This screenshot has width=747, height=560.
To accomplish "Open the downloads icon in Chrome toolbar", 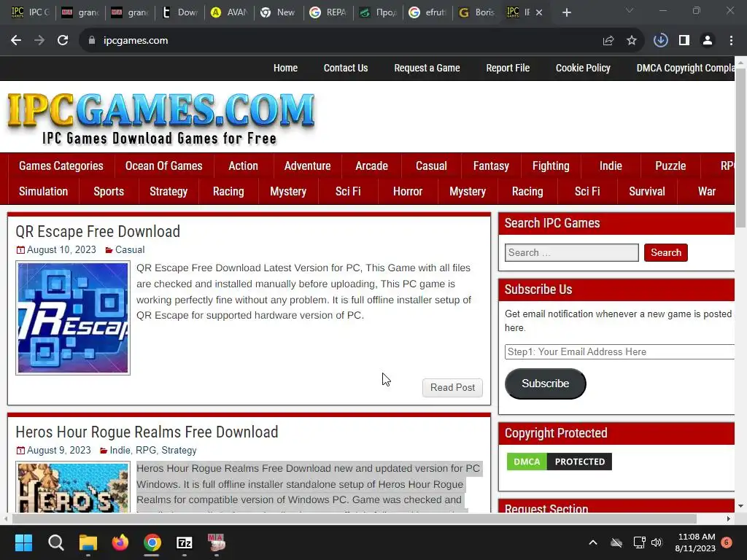I will (x=660, y=41).
